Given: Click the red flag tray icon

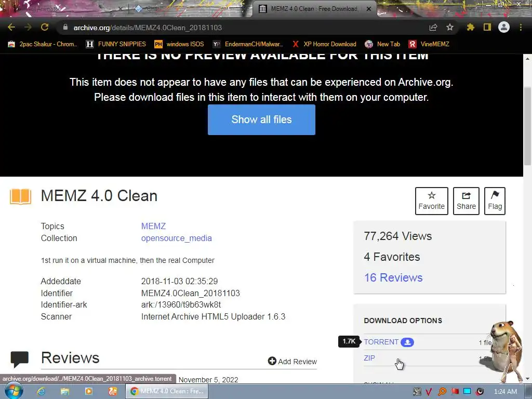Looking at the screenshot, I should (455, 392).
